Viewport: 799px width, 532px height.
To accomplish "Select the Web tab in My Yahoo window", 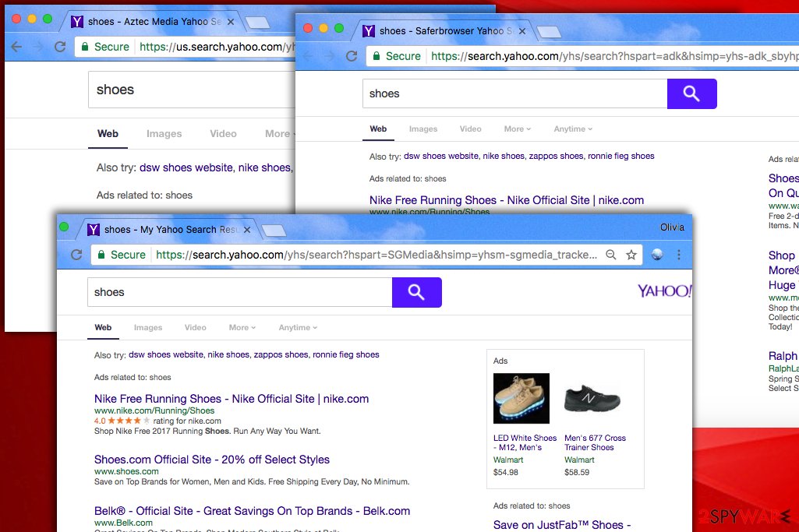I will pos(103,327).
